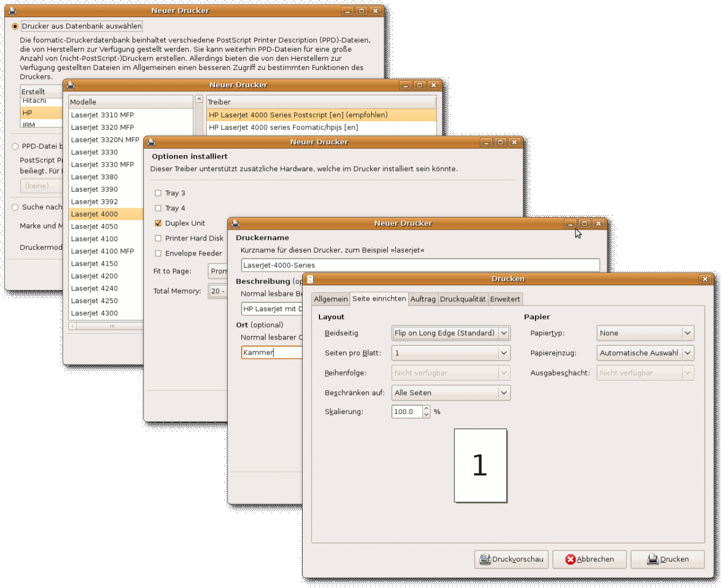The width and height of the screenshot is (724, 588).
Task: Select HP LaserJet 4000 series Foomatic/hpijs driver
Action: tap(321, 127)
